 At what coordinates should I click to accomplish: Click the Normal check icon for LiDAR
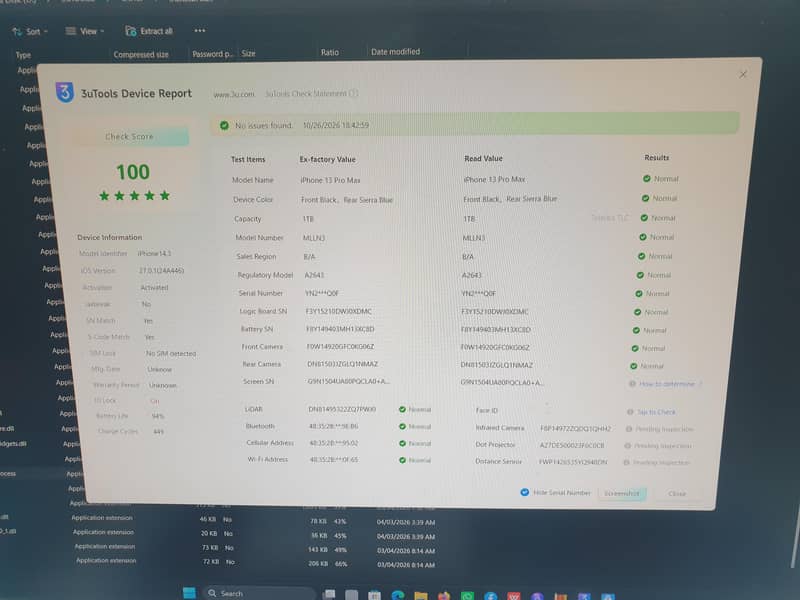click(x=402, y=409)
